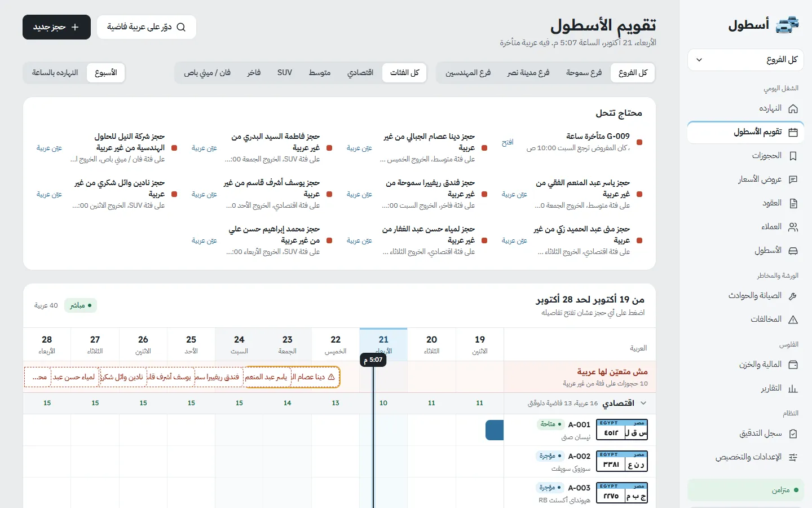Open the الحجوزات bookmark icon
The height and width of the screenshot is (508, 812).
tap(793, 156)
